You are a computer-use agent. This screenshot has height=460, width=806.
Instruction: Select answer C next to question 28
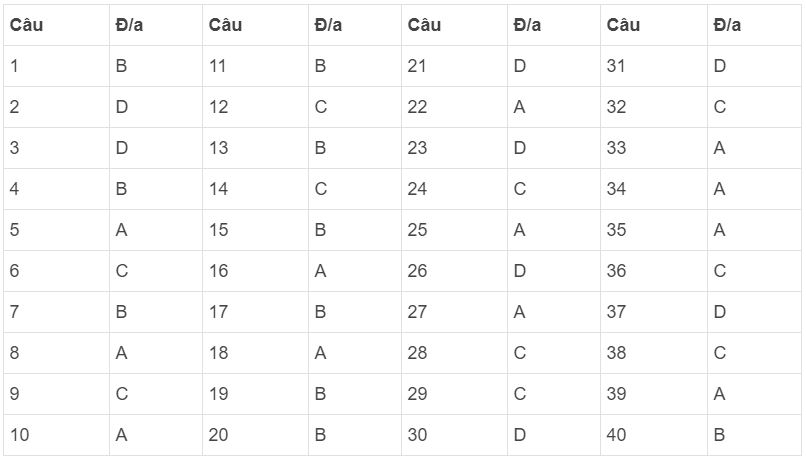click(x=520, y=353)
